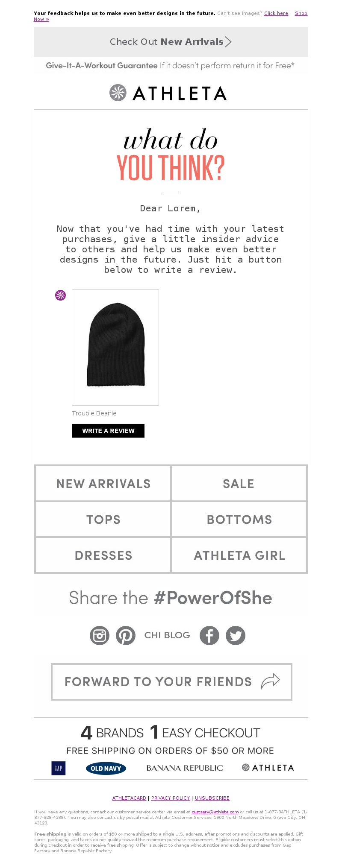Screen dimensions: 342x868
Task: Click the Banana Republic logo
Action: pyautogui.click(x=185, y=768)
